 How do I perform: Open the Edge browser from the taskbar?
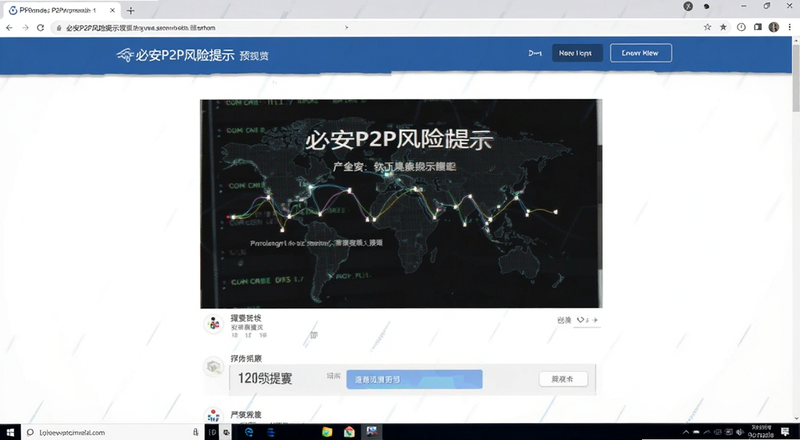[x=249, y=432]
